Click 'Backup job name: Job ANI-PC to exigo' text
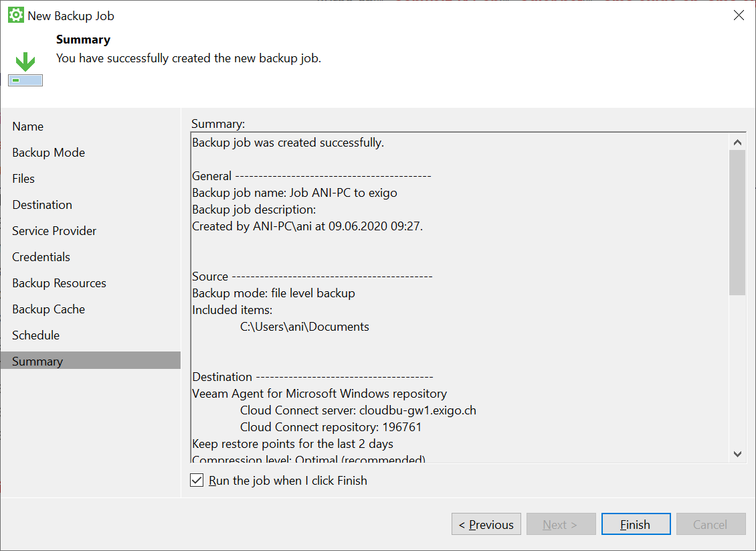The image size is (756, 551). (294, 193)
